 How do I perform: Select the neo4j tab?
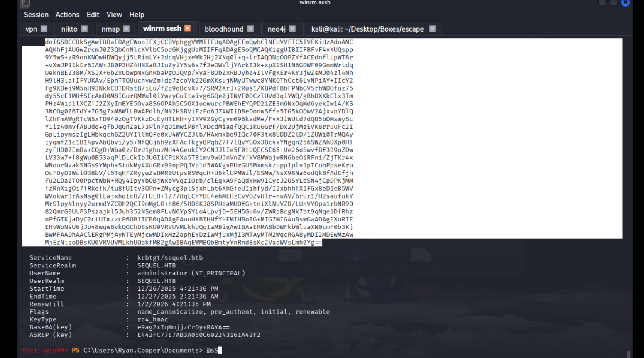276,29
